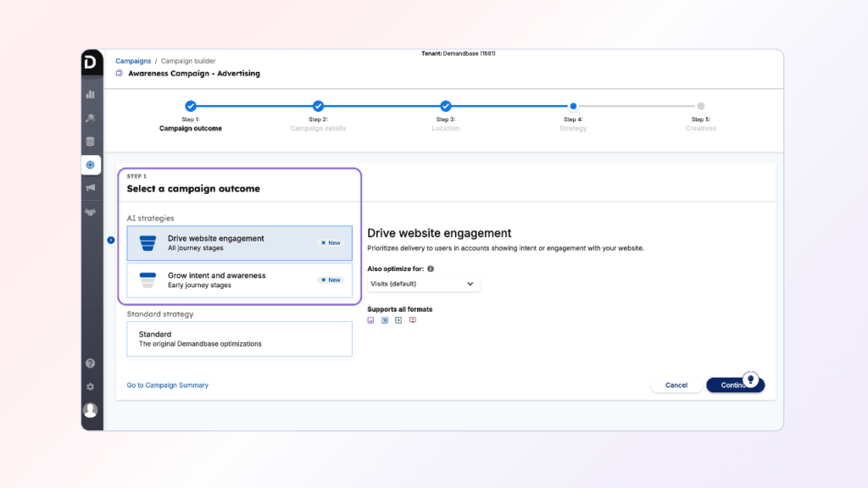Jump to Step 4 Strategy
The height and width of the screenshot is (488, 868).
pos(573,107)
